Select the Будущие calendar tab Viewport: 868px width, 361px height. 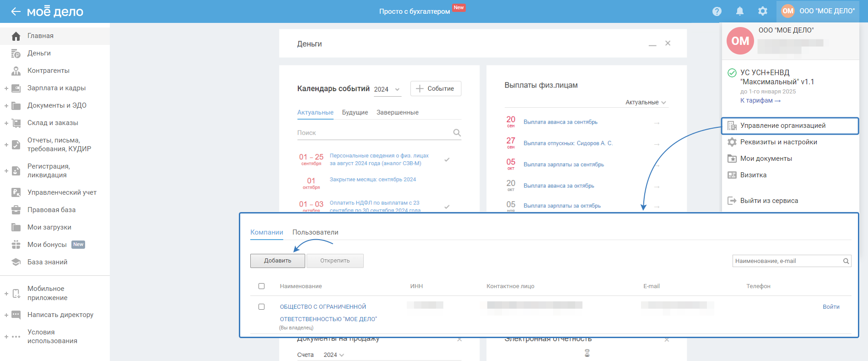(355, 113)
